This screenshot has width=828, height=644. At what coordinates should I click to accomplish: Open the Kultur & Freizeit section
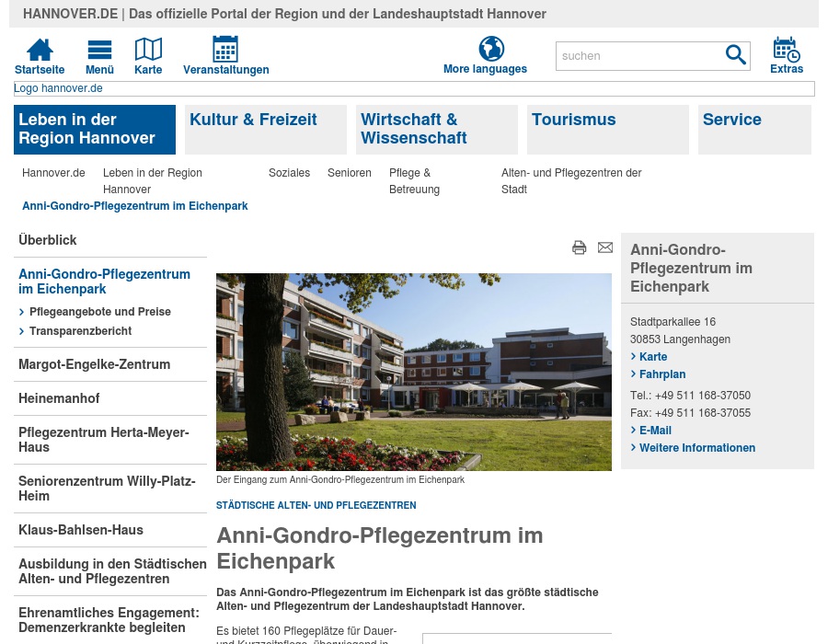click(x=253, y=120)
